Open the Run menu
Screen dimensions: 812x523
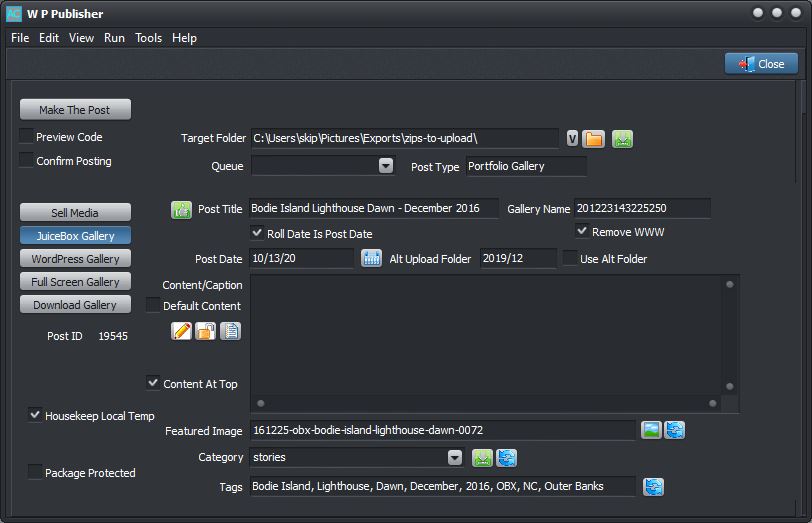114,38
